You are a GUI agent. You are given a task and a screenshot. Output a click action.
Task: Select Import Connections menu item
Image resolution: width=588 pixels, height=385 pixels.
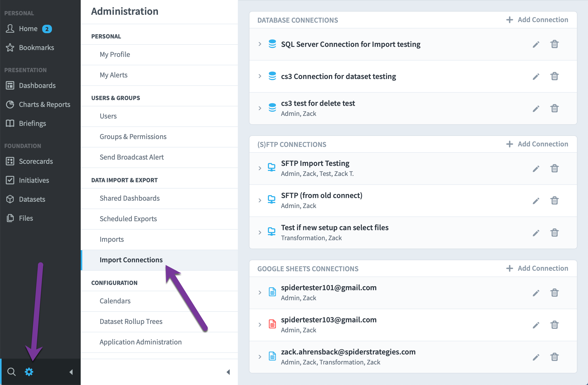point(159,260)
